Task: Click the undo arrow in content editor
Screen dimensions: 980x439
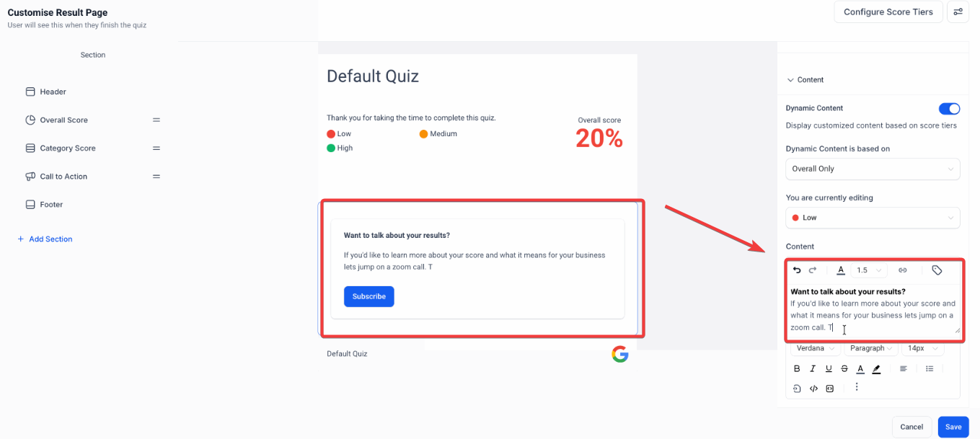Action: [x=797, y=270]
